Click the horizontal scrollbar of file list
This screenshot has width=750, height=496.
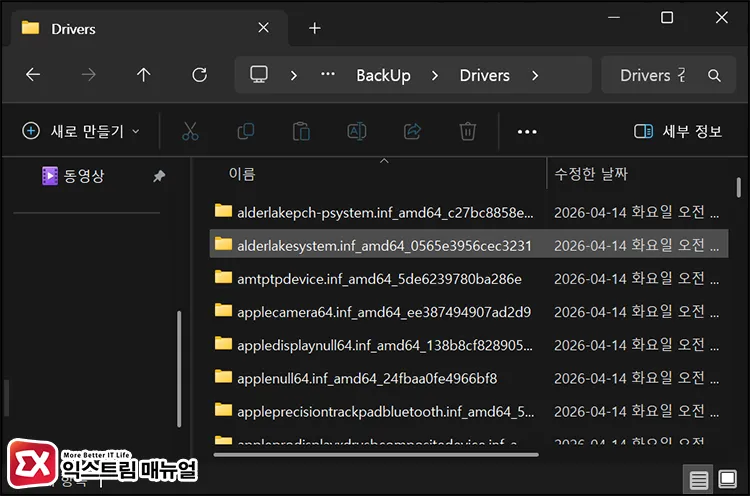pyautogui.click(x=376, y=454)
